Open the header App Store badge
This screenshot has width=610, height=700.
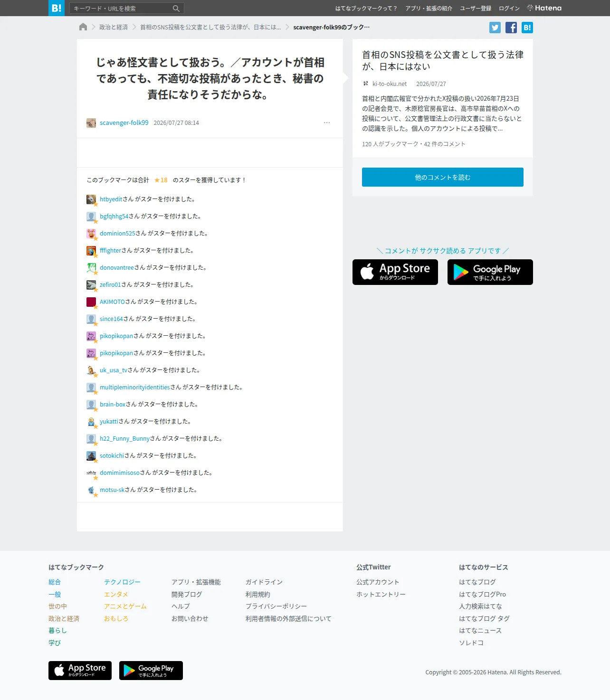coord(395,272)
